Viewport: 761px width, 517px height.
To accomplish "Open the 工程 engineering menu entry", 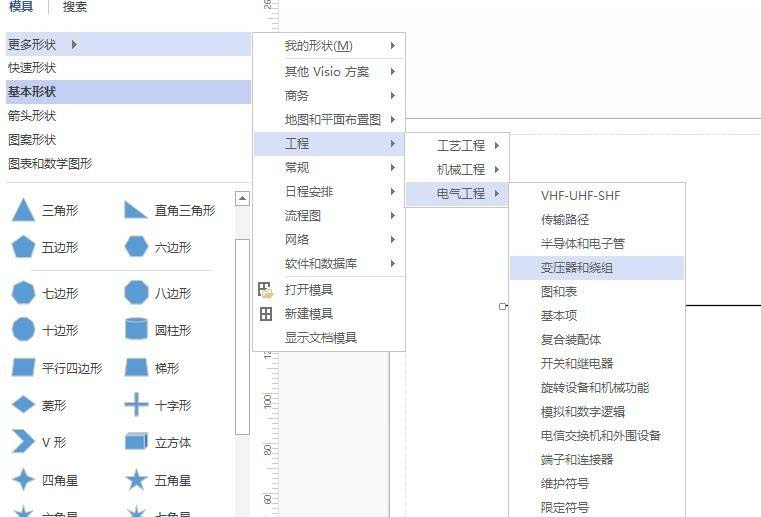I will [329, 144].
